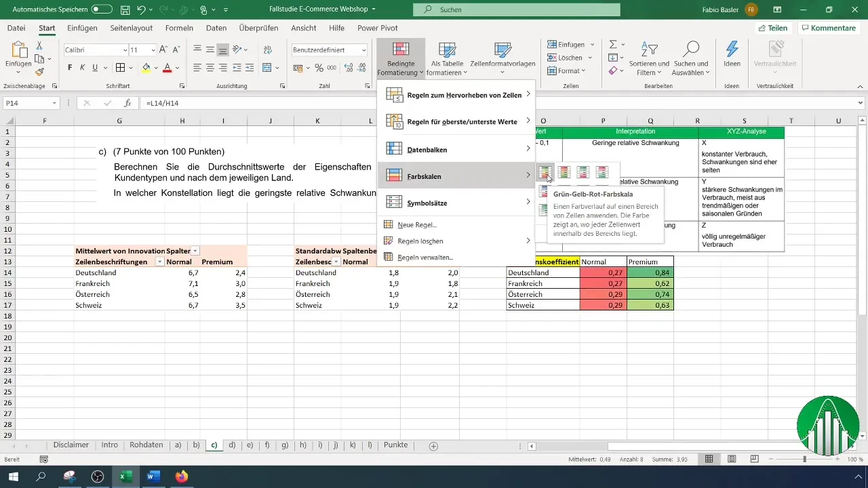Click the Save disk icon
This screenshot has height=488, width=868.
pyautogui.click(x=125, y=10)
